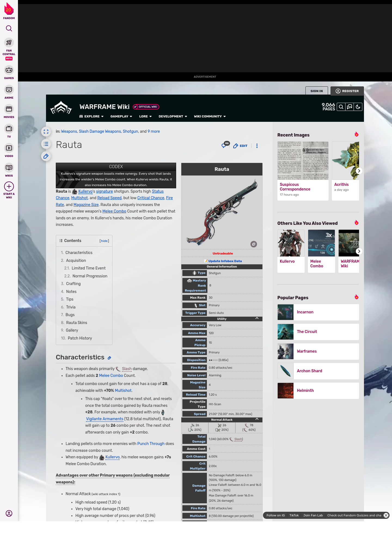Screen dimensions: 392x545
Task: Open the Movies sidebar icon
Action: 9,109
